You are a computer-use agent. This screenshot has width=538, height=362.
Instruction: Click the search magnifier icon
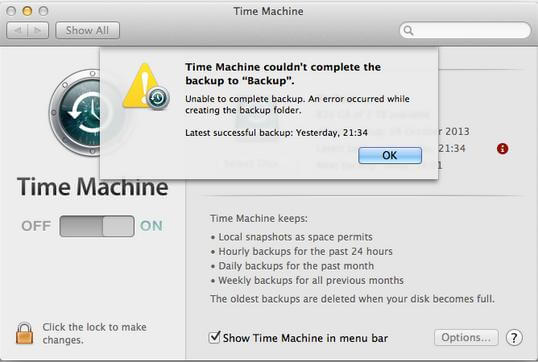tap(408, 30)
